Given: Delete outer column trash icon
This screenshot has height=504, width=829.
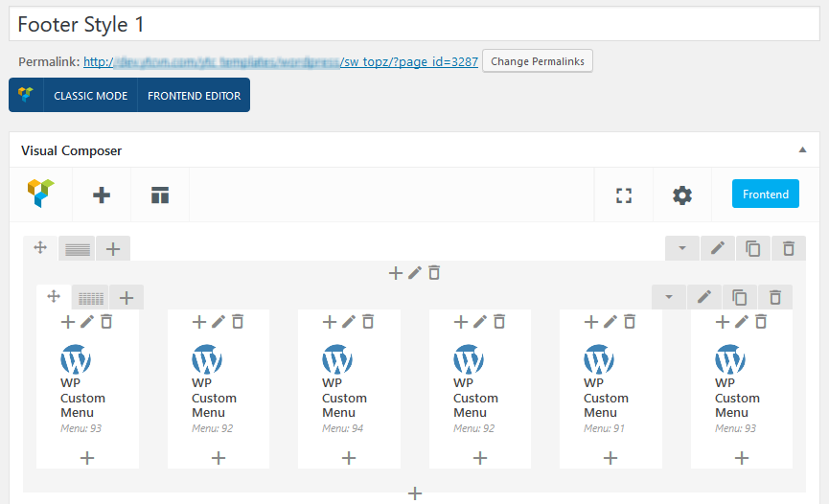Looking at the screenshot, I should (434, 273).
